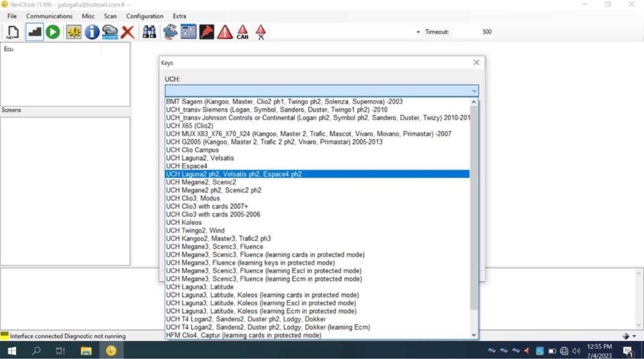644x359 pixels.
Task: Open File Explorer from the taskbar
Action: coord(86,351)
